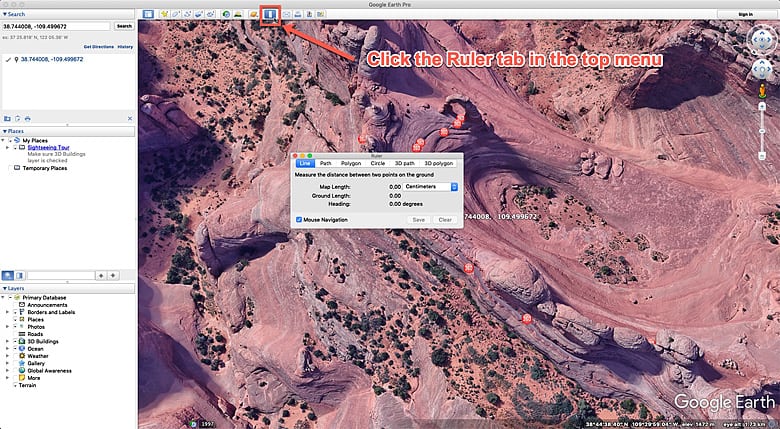
Task: Click the Search button
Action: (x=124, y=26)
